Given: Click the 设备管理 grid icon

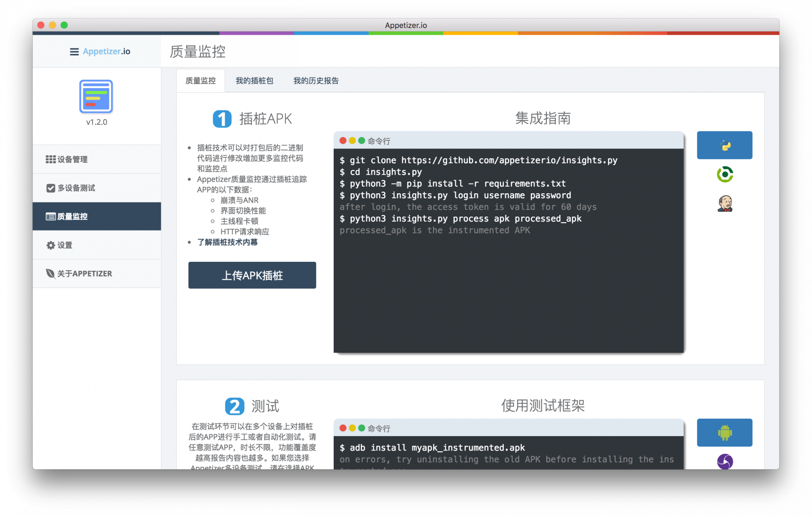Looking at the screenshot, I should (51, 159).
